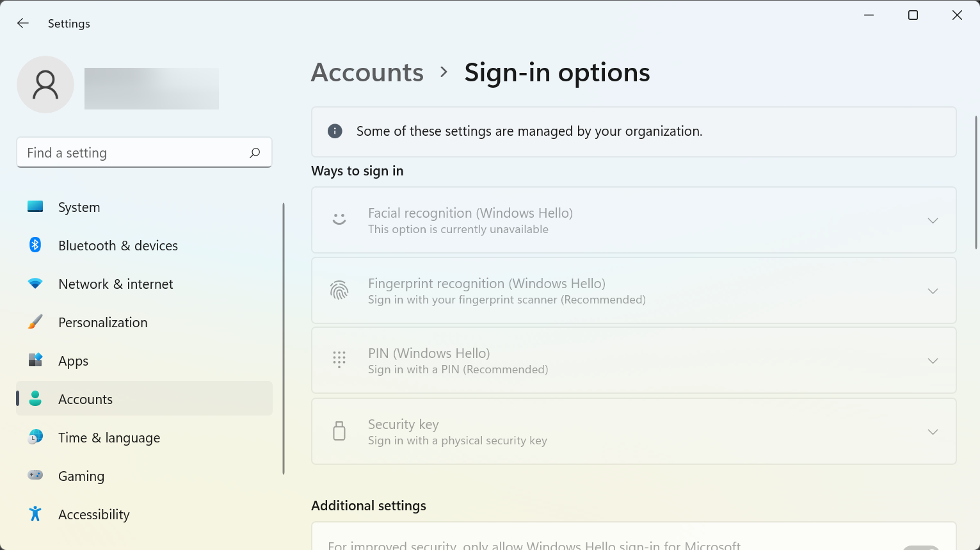Go to Accessibility settings
This screenshot has height=550, width=980.
[x=145, y=514]
